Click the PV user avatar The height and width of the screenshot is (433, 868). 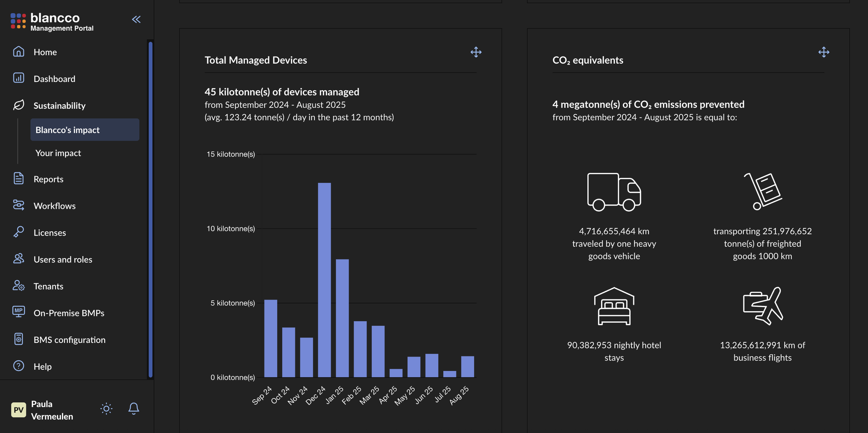(x=18, y=410)
